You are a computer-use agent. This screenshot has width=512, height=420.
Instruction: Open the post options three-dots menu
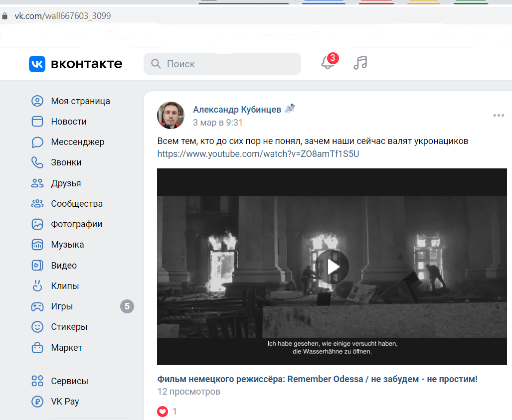[x=499, y=115]
